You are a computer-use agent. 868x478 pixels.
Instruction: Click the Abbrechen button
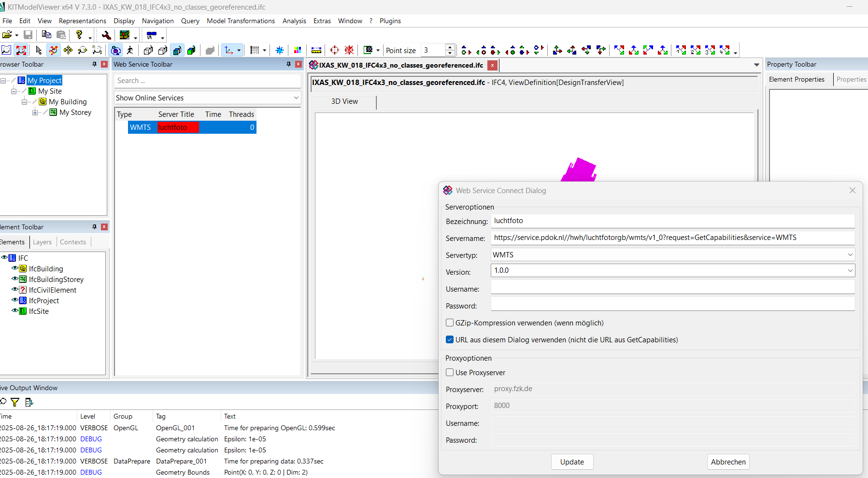(728, 462)
